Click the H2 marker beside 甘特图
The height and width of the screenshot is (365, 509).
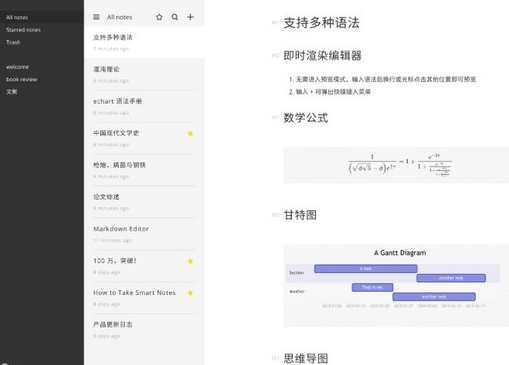pos(275,215)
